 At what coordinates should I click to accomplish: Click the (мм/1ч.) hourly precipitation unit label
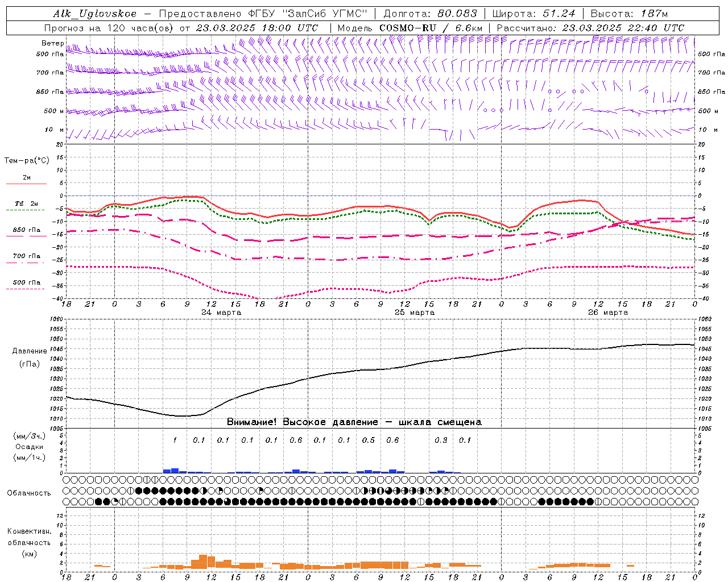coord(30,458)
